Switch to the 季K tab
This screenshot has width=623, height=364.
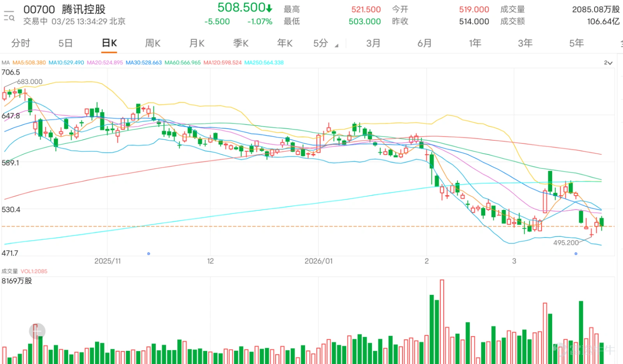point(241,43)
